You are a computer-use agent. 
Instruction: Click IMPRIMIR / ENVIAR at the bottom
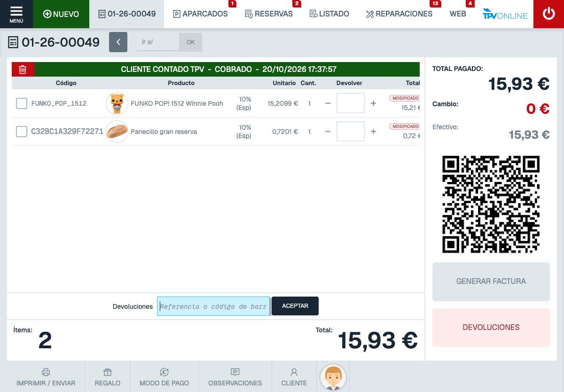click(46, 377)
